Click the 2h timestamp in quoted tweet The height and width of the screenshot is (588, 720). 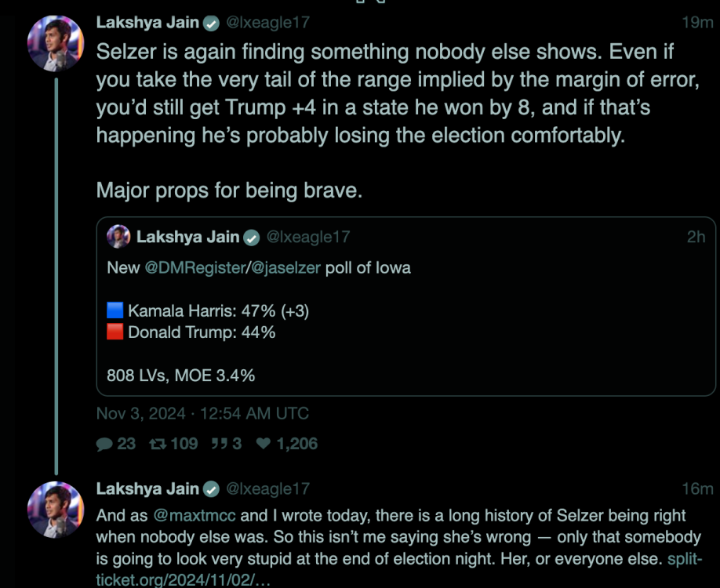pyautogui.click(x=696, y=237)
